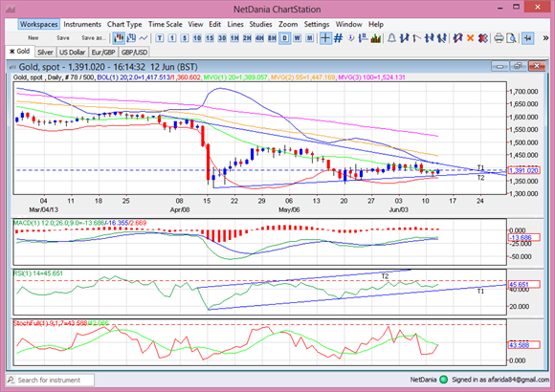The width and height of the screenshot is (555, 392).
Task: Expand the toolbar overflow chevron
Action: (545, 38)
